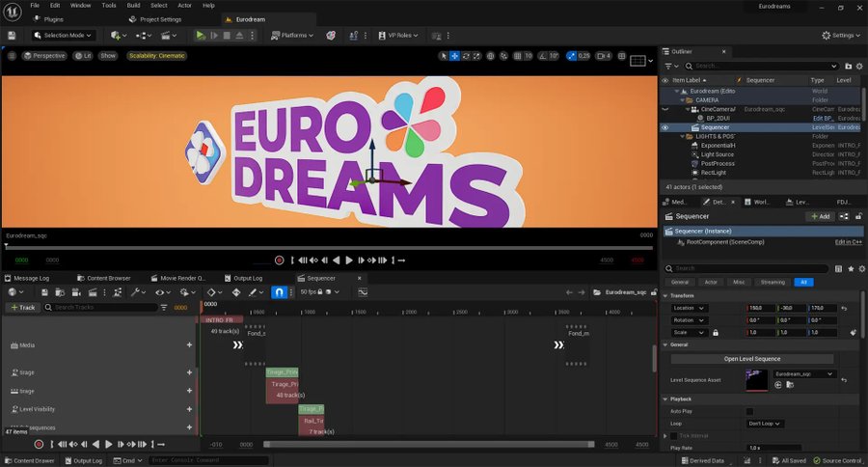This screenshot has height=467, width=868.
Task: Select the translate gizmo tool in viewport
Action: point(455,56)
